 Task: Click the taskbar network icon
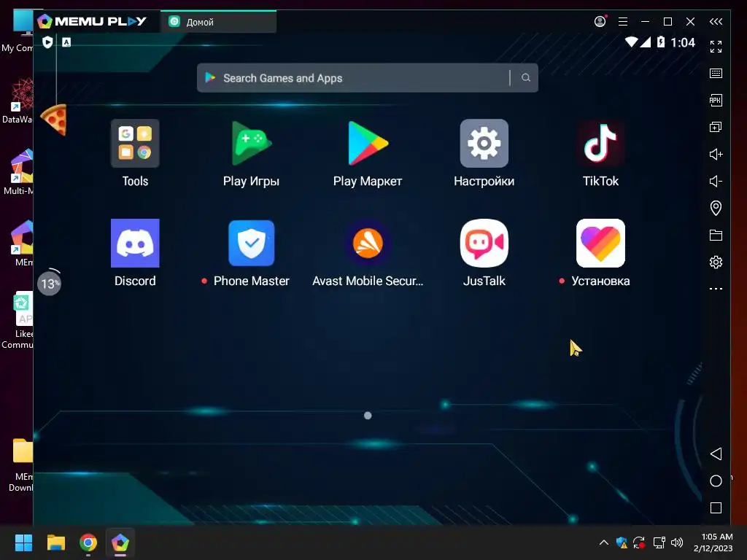click(x=659, y=542)
